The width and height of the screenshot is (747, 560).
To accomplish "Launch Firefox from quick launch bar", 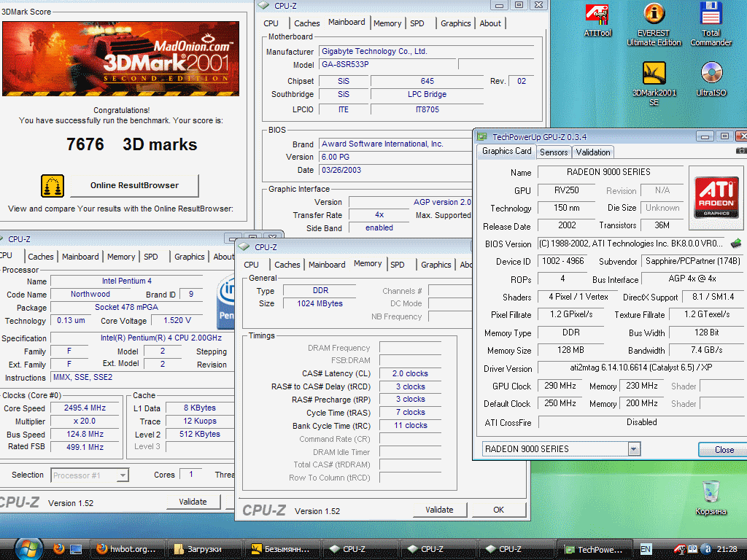I will coord(59,549).
